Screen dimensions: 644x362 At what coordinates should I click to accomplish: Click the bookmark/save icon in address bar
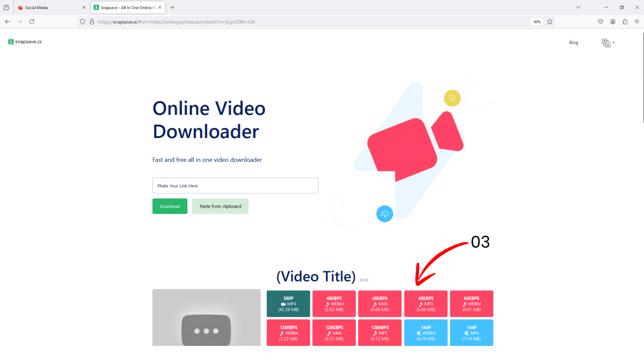pos(550,22)
